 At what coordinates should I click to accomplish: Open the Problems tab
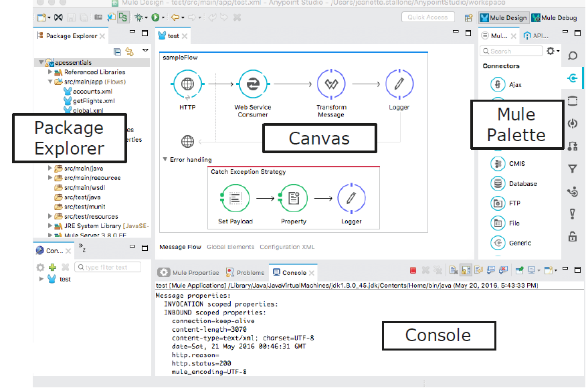246,273
